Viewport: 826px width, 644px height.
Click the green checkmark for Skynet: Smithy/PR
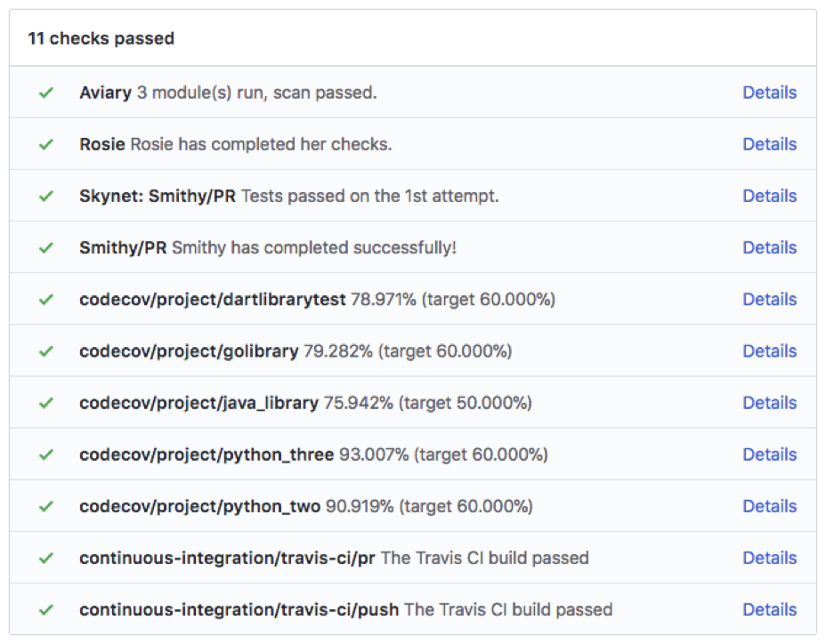tap(46, 197)
